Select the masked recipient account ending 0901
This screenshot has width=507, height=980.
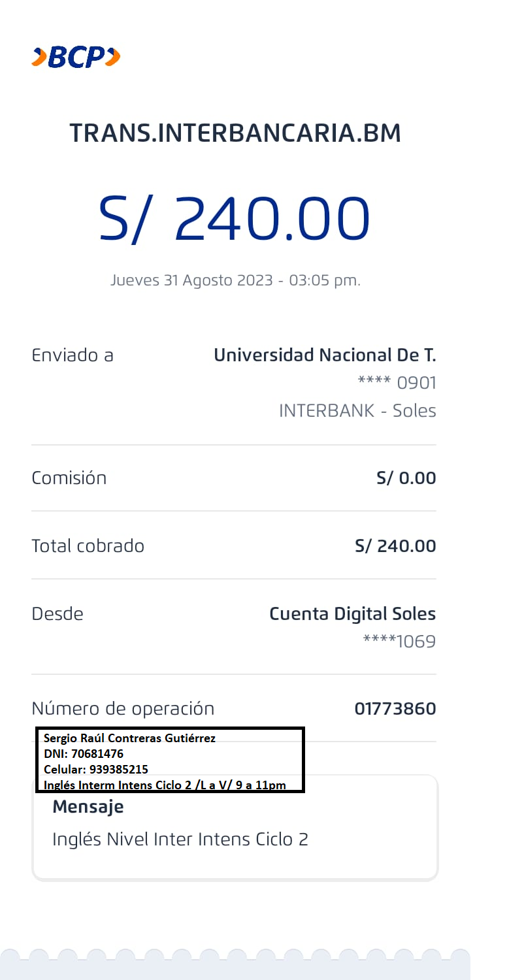pos(397,383)
